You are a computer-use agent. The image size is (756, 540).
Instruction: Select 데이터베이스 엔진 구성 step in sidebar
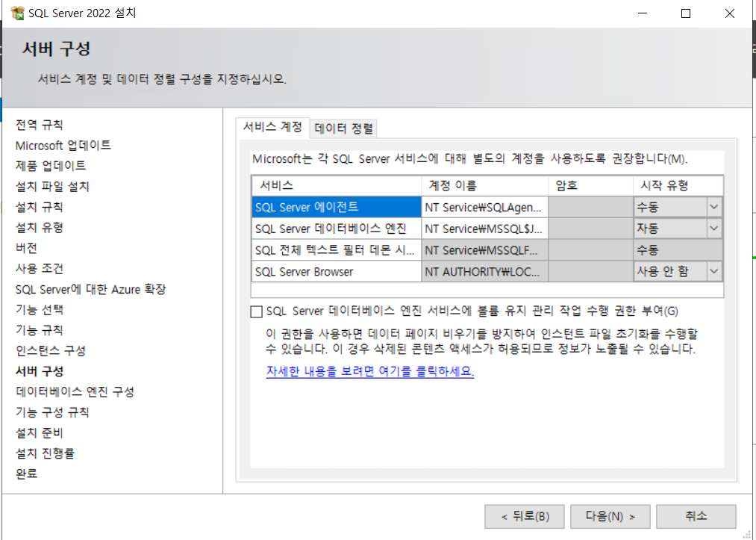(x=75, y=391)
